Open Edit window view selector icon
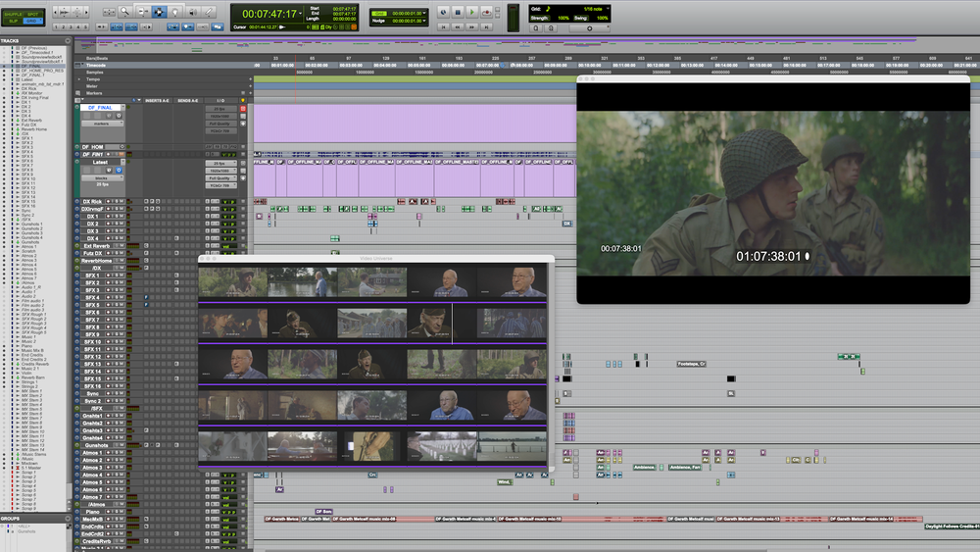Image resolution: width=980 pixels, height=552 pixels. click(x=77, y=100)
